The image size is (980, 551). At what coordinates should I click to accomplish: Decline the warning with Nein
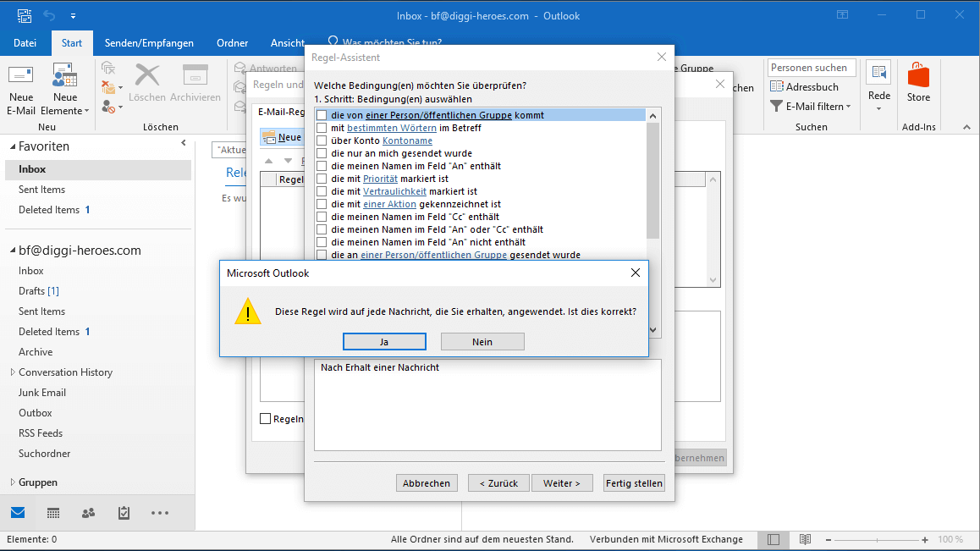point(482,341)
